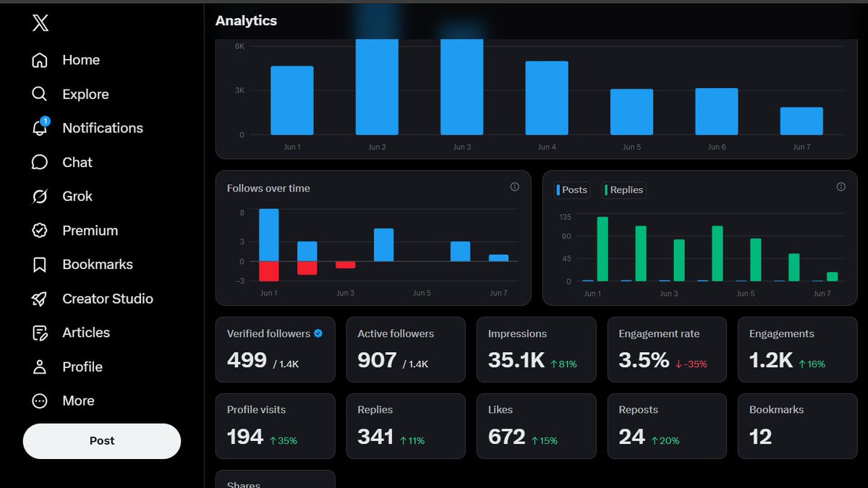Click the Explore magnifier icon
This screenshot has width=868, height=488.
40,94
